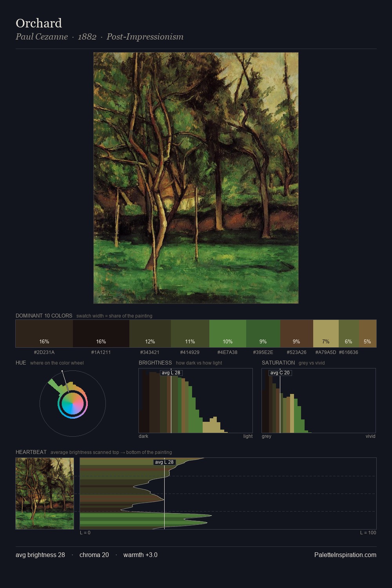This screenshot has height=588, width=392.
Task: Click the heartbeat 'avg L 28' marker label
Action: tap(164, 462)
